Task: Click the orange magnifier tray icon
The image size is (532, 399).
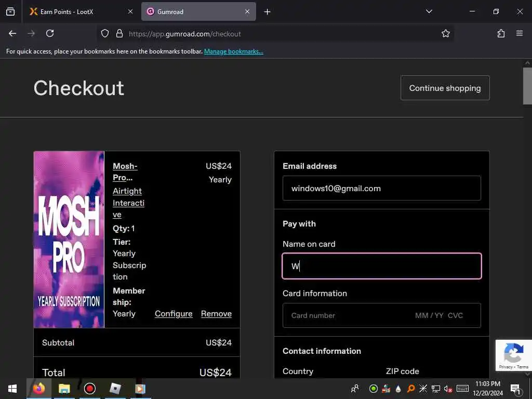Action: click(410, 389)
